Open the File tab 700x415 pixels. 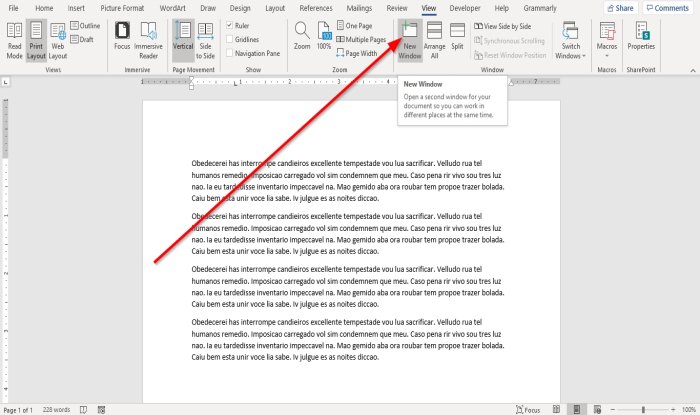pyautogui.click(x=13, y=8)
